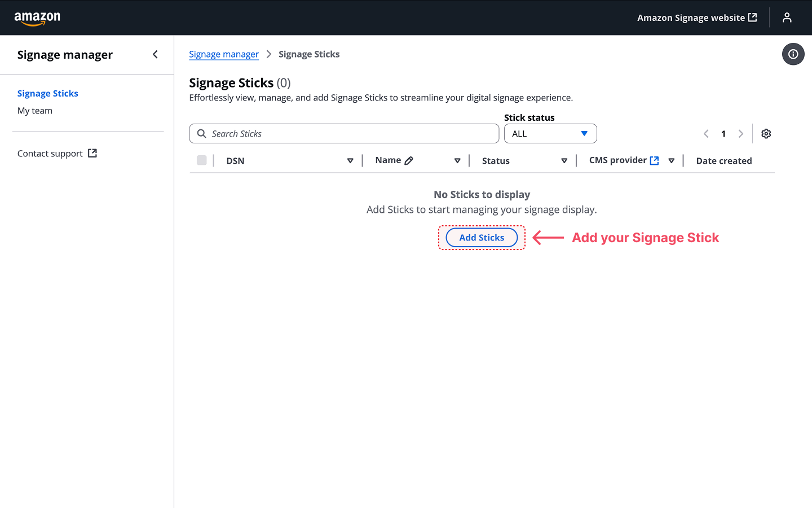This screenshot has width=812, height=508.
Task: Go to next page arrow
Action: tap(740, 134)
